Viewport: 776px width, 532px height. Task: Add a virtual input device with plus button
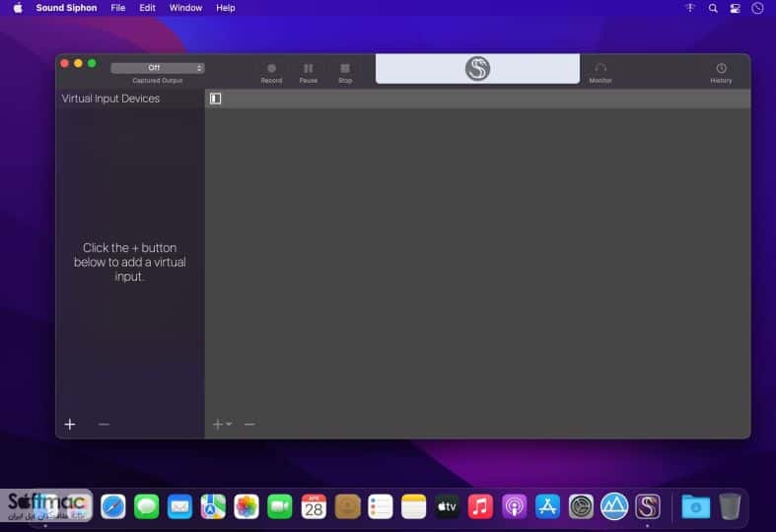[70, 425]
